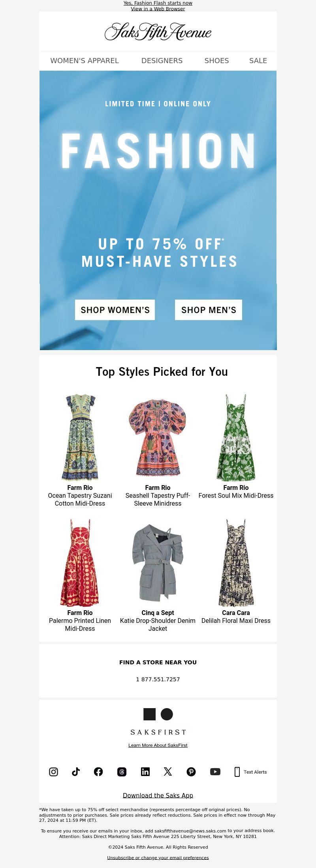The image size is (316, 868).
Task: Open the Threads social icon
Action: [x=122, y=772]
